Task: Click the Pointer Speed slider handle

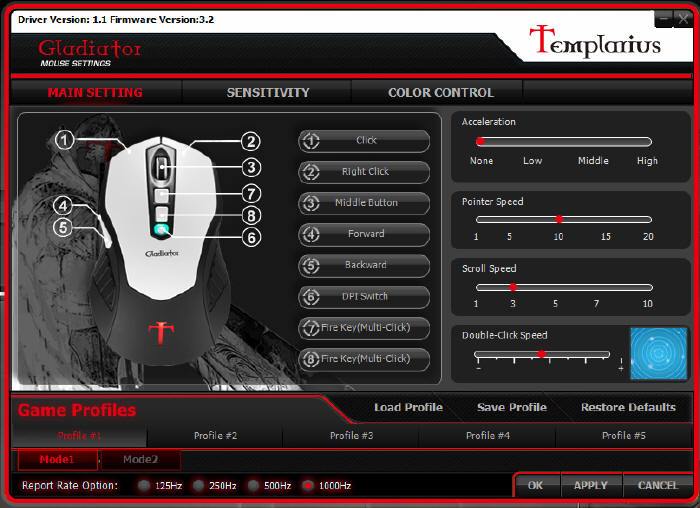Action: [559, 219]
